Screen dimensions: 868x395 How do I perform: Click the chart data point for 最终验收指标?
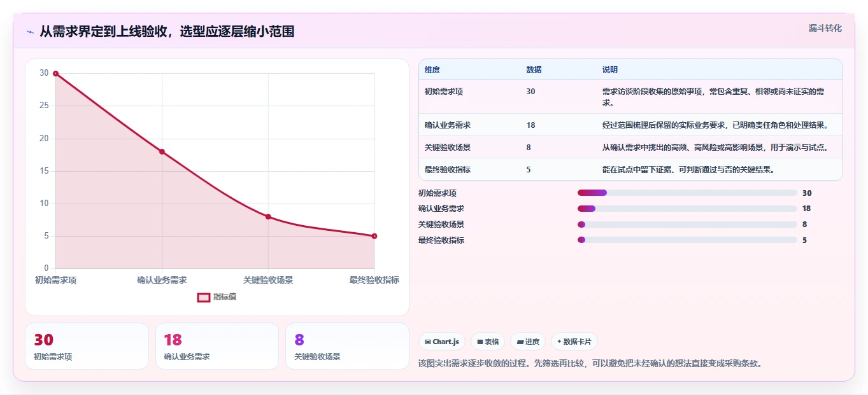click(x=374, y=236)
